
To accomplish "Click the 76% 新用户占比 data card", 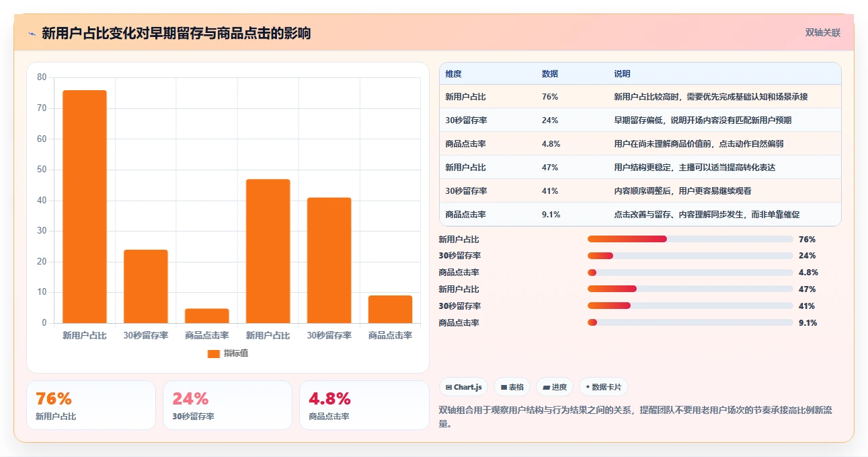I will coord(91,405).
